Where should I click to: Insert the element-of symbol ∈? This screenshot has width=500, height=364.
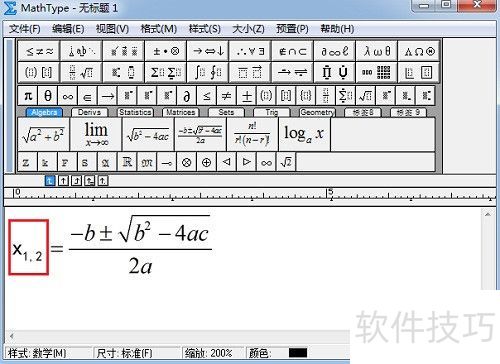[87, 96]
